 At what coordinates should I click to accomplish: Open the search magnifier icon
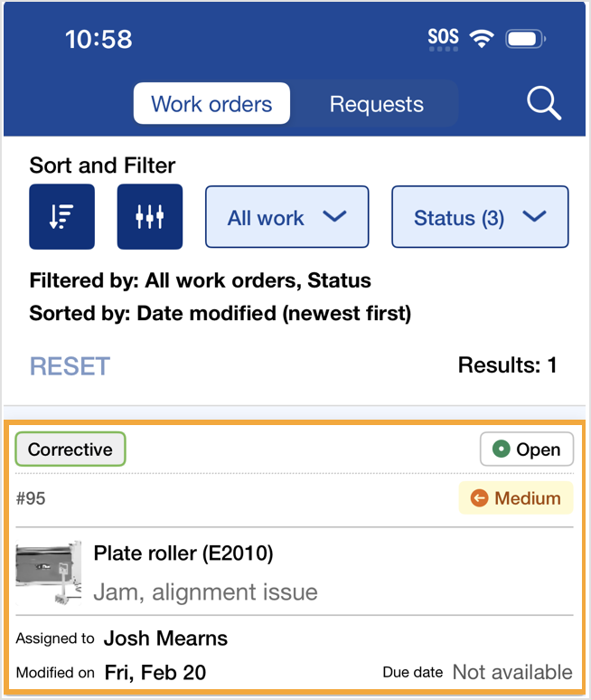pyautogui.click(x=544, y=104)
